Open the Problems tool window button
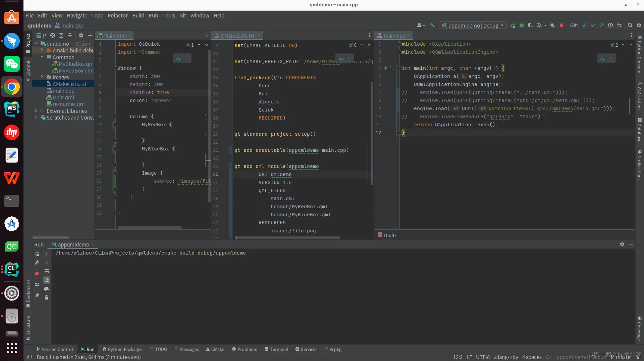This screenshot has width=644, height=361. (x=244, y=349)
